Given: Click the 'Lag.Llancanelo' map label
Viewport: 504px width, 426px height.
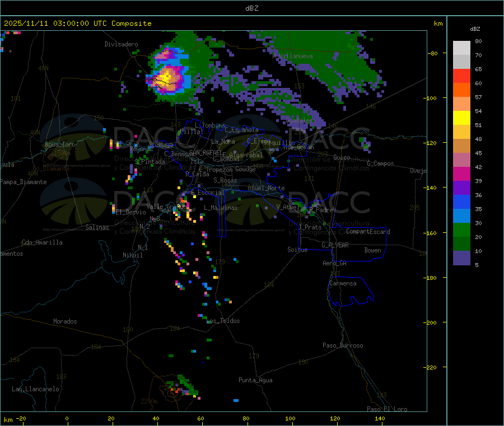Looking at the screenshot, I should pos(36,389).
